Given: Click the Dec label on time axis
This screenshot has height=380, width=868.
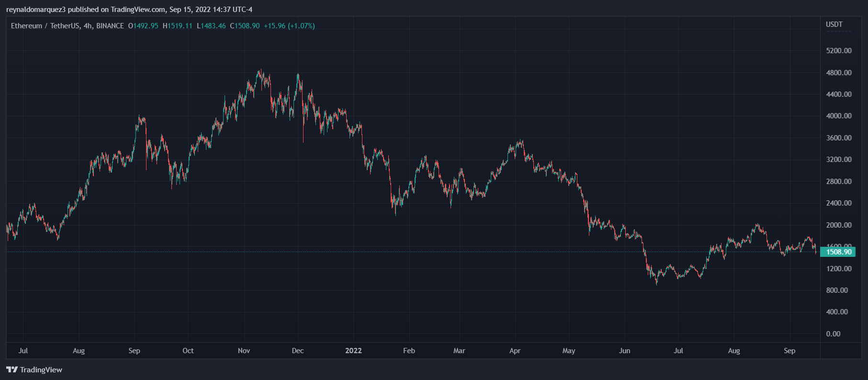Looking at the screenshot, I should (x=298, y=351).
